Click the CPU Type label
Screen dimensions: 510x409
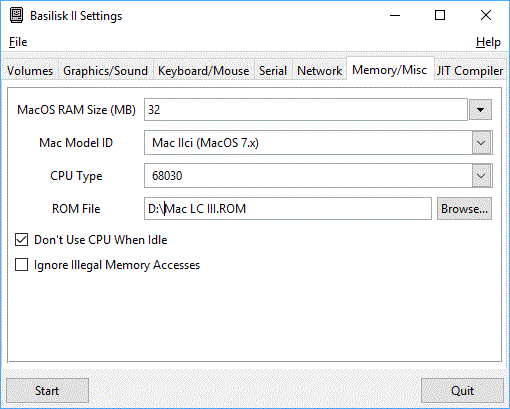pyautogui.click(x=76, y=176)
